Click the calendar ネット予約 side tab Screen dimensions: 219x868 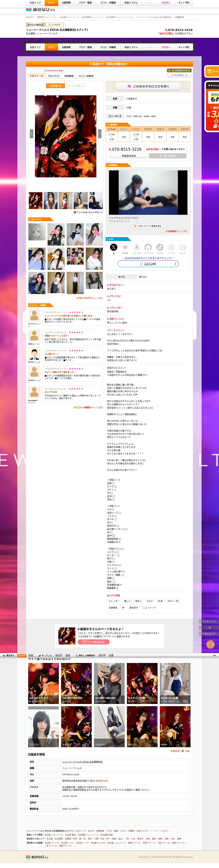tap(212, 71)
